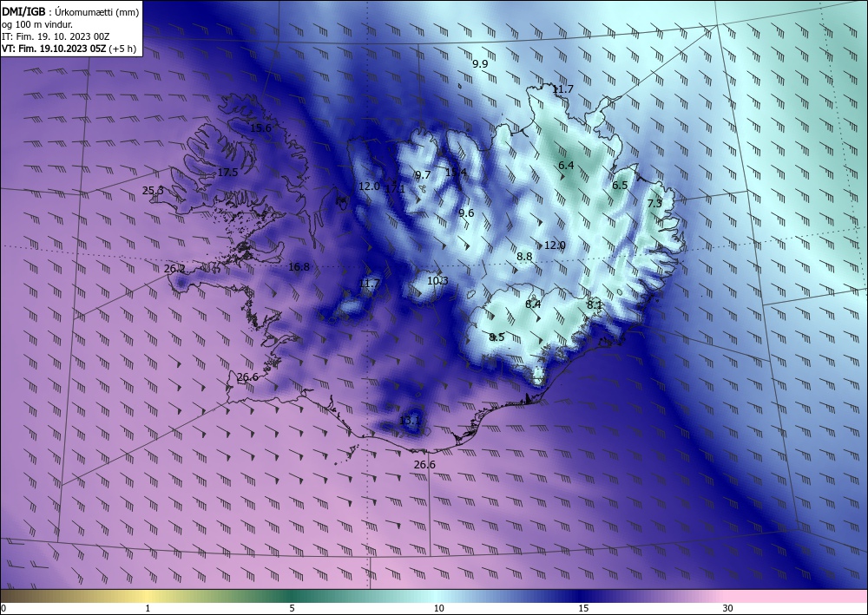
Task: Click the 8.8 value in central Iceland
Action: (525, 256)
